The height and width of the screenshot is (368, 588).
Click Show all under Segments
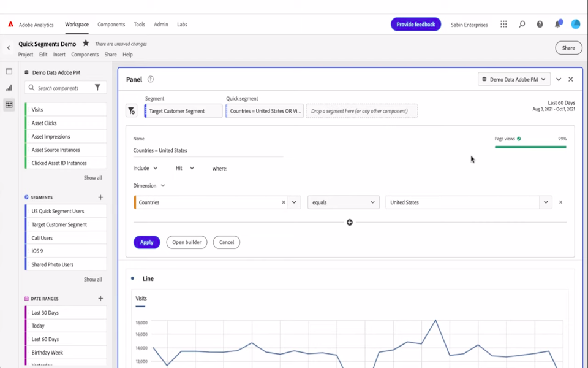[x=92, y=280]
